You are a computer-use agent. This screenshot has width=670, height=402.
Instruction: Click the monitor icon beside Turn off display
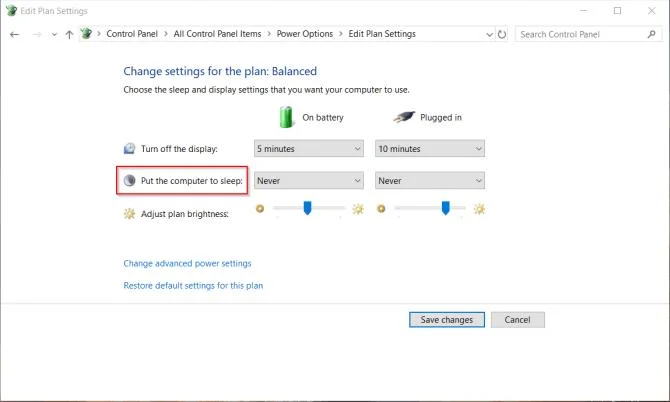(129, 149)
